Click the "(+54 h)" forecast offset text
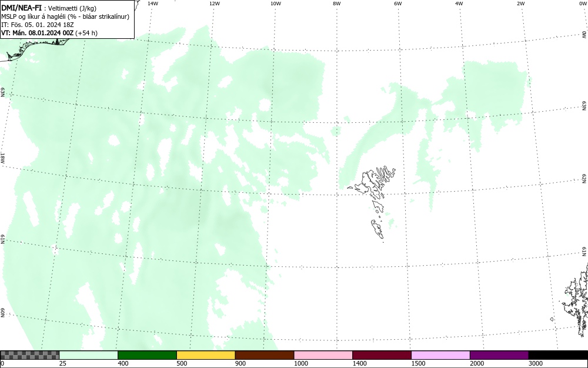The image size is (588, 368). [x=86, y=33]
